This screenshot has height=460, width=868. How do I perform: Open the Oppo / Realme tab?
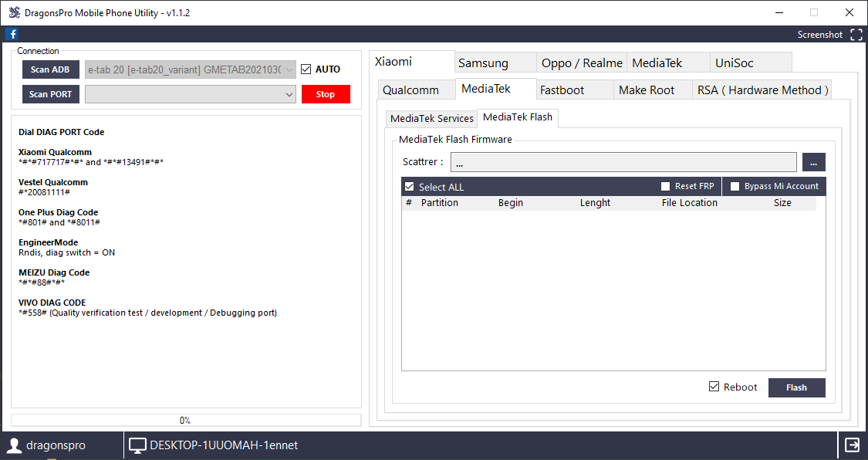click(582, 63)
